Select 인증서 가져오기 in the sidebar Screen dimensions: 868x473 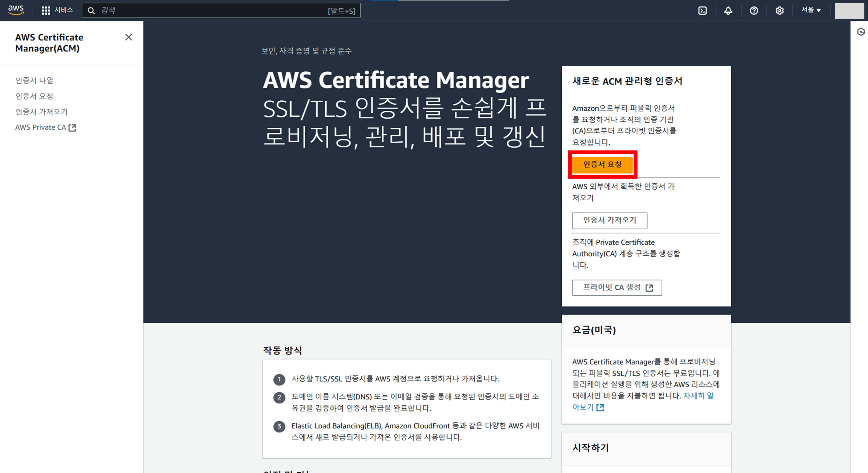click(41, 112)
